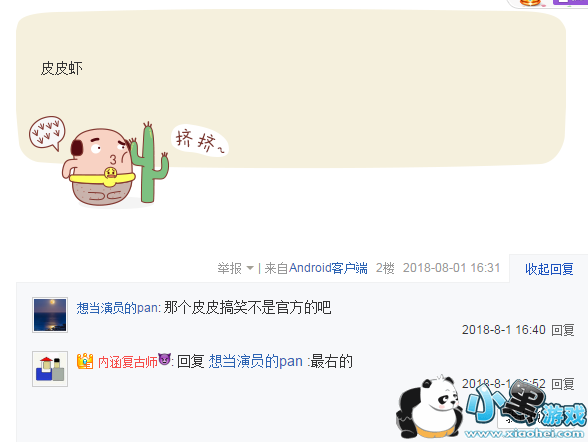Open the 内涵复古师 building avatar thumbnail
Viewport: 588px width, 442px height.
(x=50, y=369)
